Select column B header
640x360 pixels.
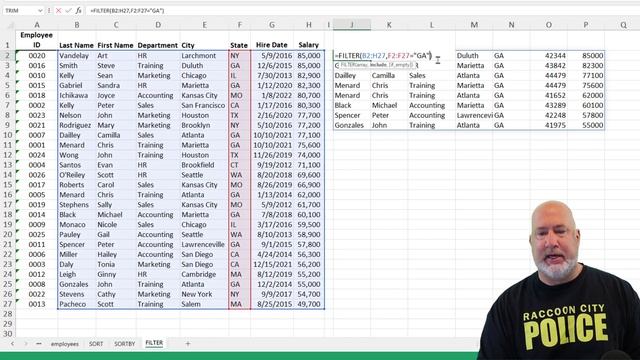pyautogui.click(x=77, y=25)
